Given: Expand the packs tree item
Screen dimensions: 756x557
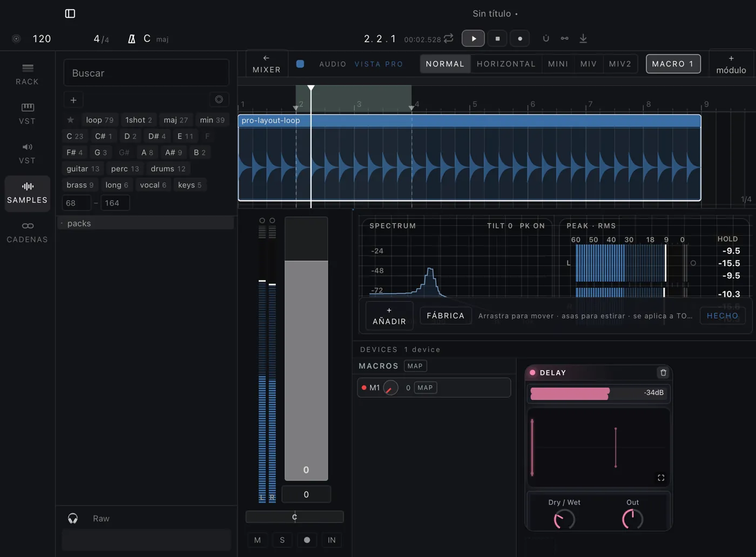Looking at the screenshot, I should (146, 223).
